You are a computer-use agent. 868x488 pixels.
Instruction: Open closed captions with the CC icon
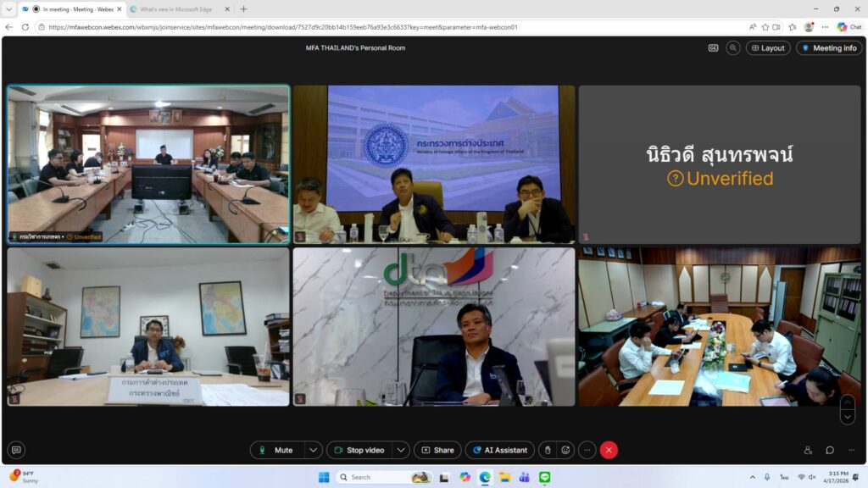coord(713,48)
